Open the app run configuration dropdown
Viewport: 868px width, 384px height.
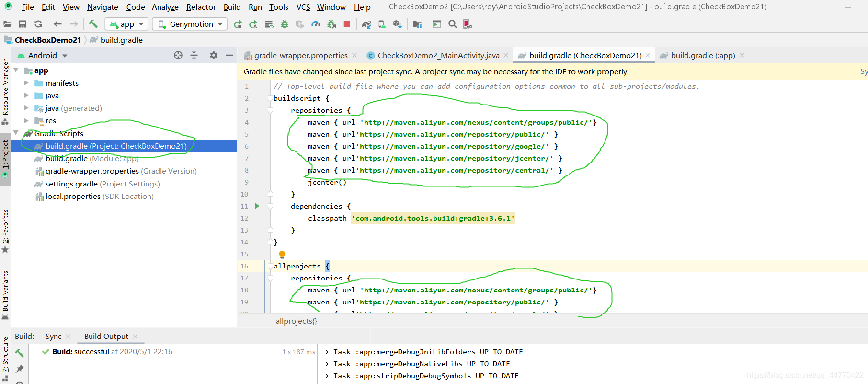point(126,24)
